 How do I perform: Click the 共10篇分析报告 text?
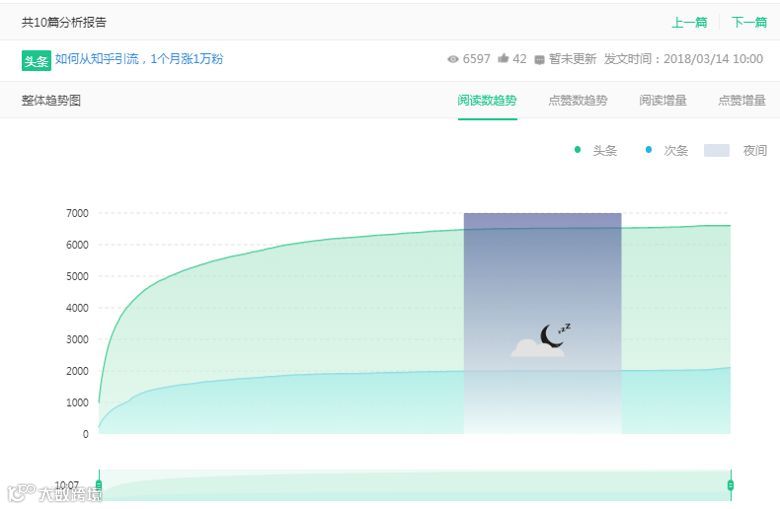tap(64, 22)
